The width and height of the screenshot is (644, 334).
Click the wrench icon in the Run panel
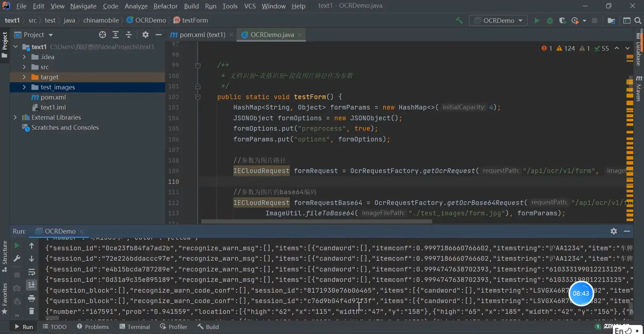pyautogui.click(x=16, y=259)
